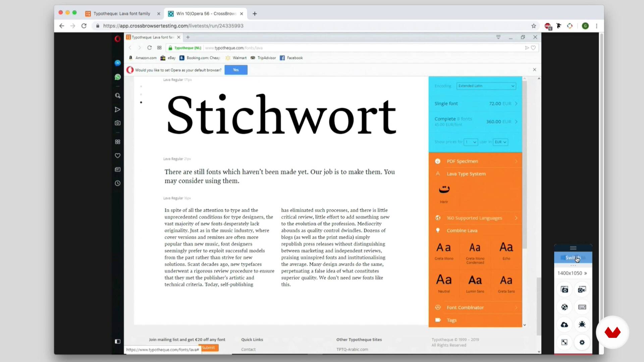Select the Win 10|Opera 56 CrossBrowserTesting tab
Image resolution: width=644 pixels, height=362 pixels.
(x=206, y=13)
